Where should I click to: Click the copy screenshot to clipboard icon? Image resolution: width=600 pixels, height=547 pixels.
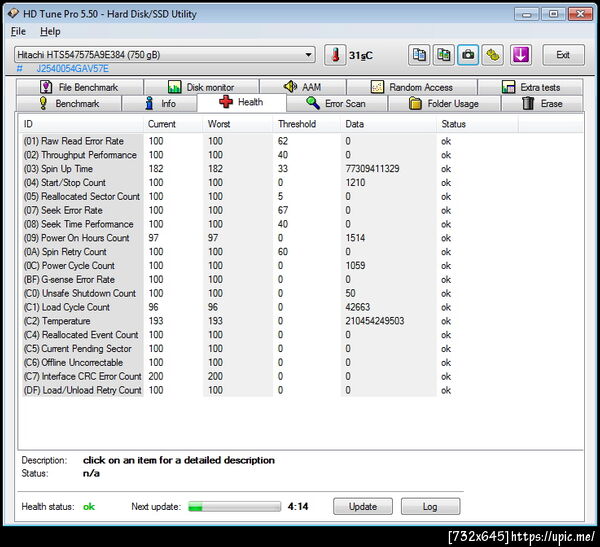(443, 55)
